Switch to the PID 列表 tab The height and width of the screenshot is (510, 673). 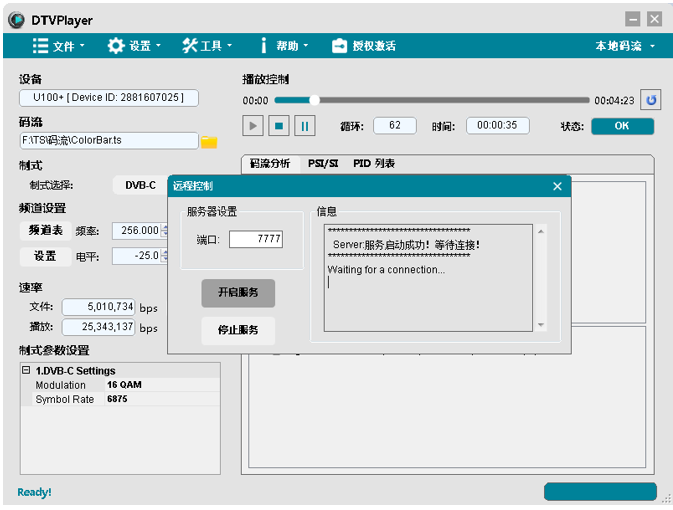374,164
